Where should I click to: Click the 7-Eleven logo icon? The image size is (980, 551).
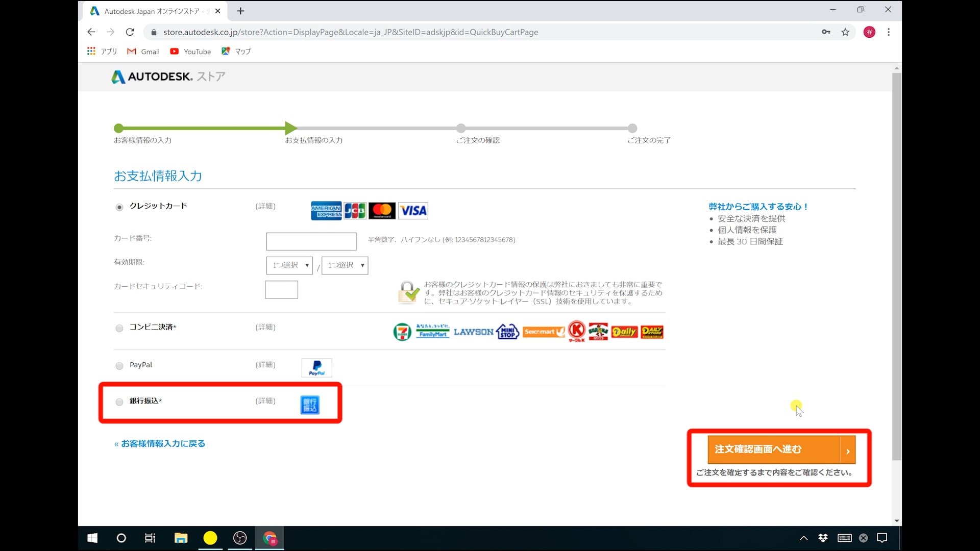[402, 332]
